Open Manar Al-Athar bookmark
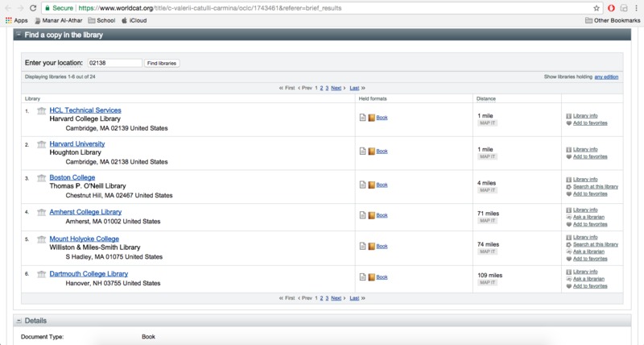The image size is (644, 345). (x=58, y=20)
